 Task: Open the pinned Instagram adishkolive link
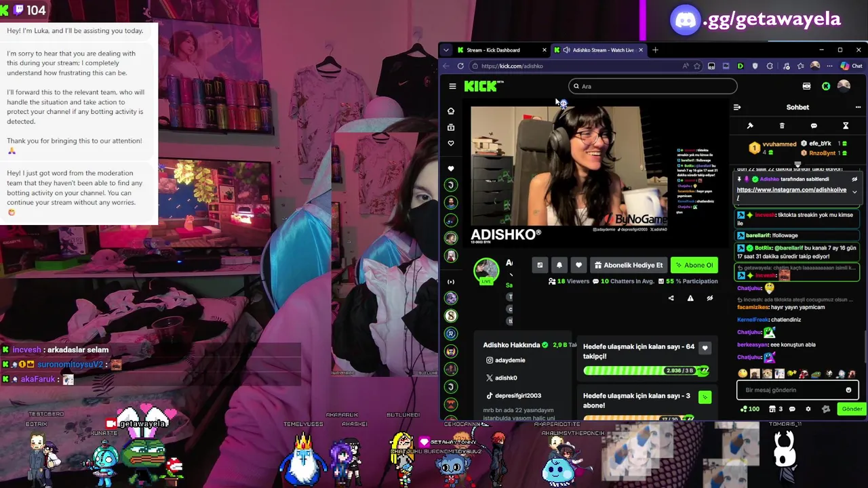pos(791,190)
